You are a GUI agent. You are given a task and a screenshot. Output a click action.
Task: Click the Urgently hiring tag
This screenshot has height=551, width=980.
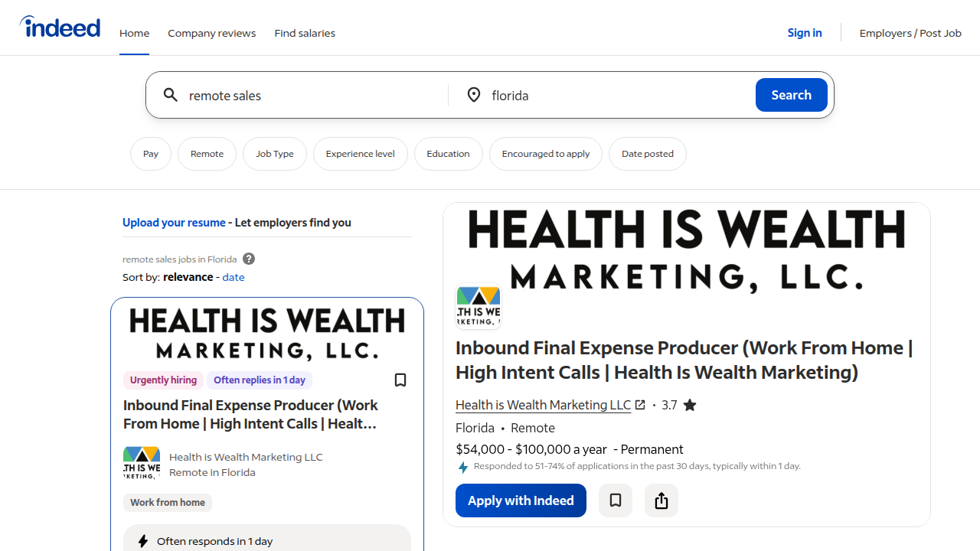tap(163, 380)
